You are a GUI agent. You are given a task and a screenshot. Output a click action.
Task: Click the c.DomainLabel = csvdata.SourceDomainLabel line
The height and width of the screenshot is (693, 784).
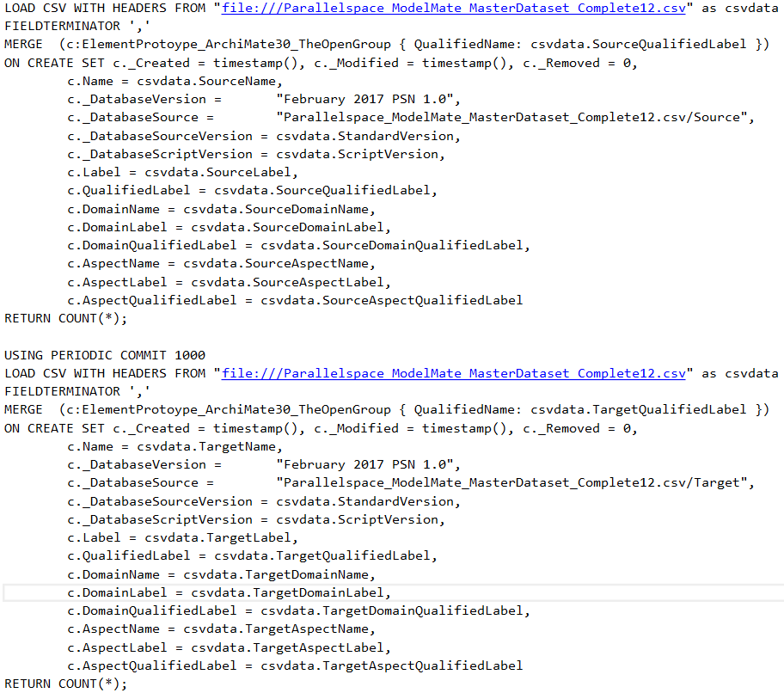tap(230, 227)
